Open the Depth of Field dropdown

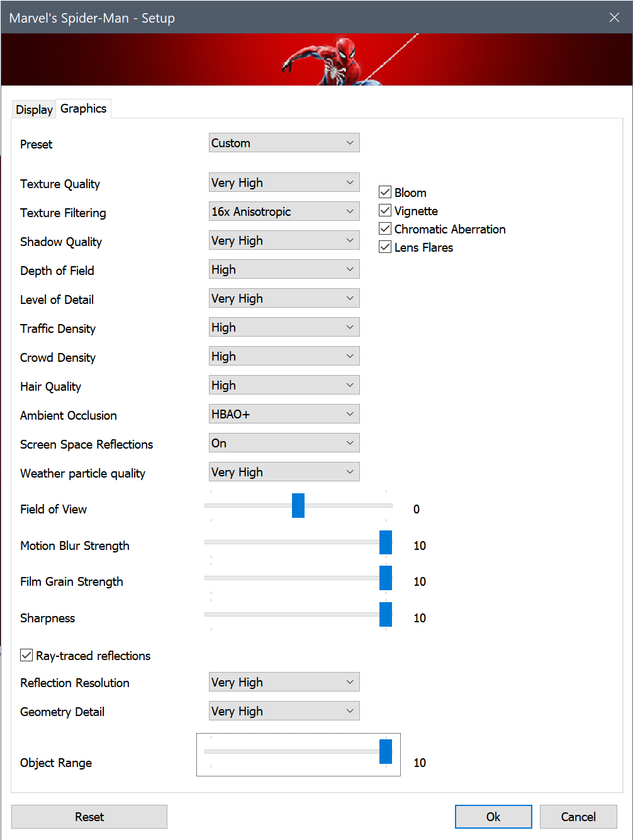point(284,269)
